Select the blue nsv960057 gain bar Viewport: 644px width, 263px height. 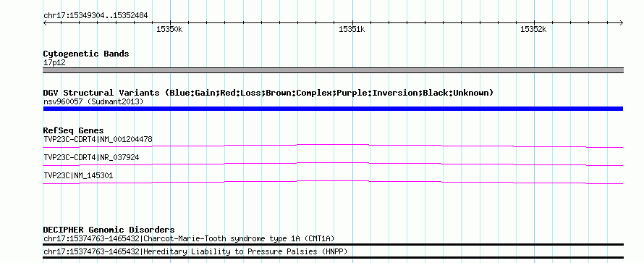pyautogui.click(x=333, y=109)
